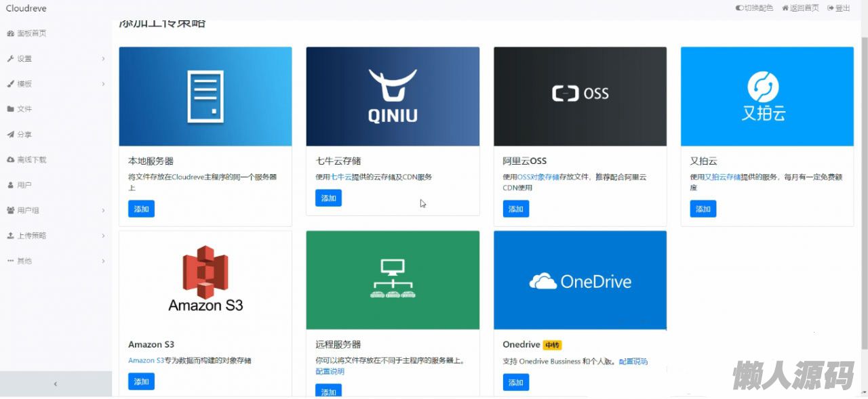Image resolution: width=868 pixels, height=399 pixels.
Task: Click the 中转 badge next to Onedrive
Action: click(553, 345)
